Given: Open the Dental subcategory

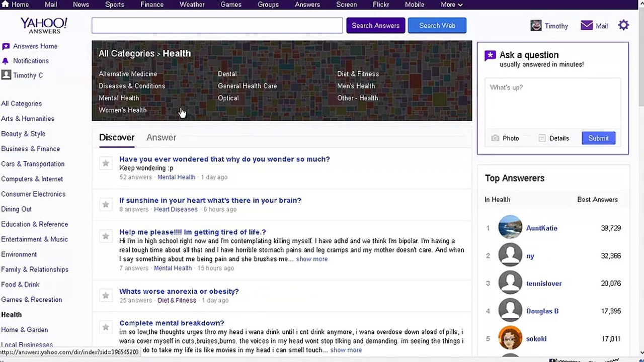Looking at the screenshot, I should pyautogui.click(x=227, y=74).
